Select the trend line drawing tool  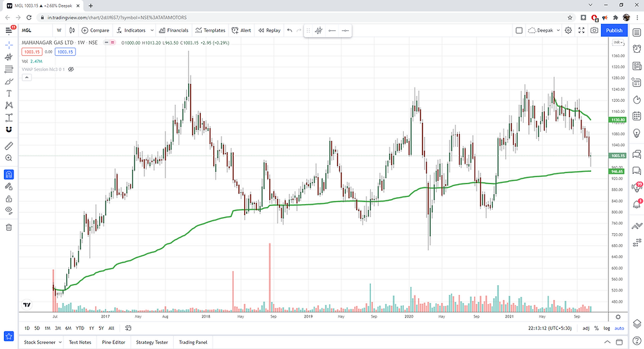[x=8, y=57]
